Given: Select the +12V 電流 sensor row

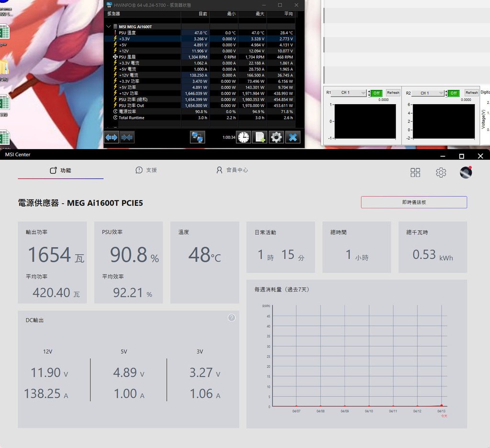Looking at the screenshot, I should (x=200, y=75).
